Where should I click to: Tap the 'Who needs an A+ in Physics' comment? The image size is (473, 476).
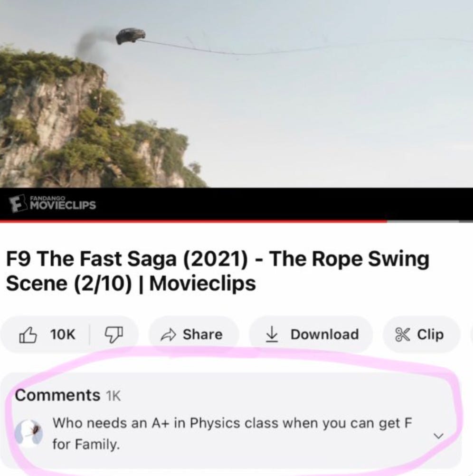(231, 433)
